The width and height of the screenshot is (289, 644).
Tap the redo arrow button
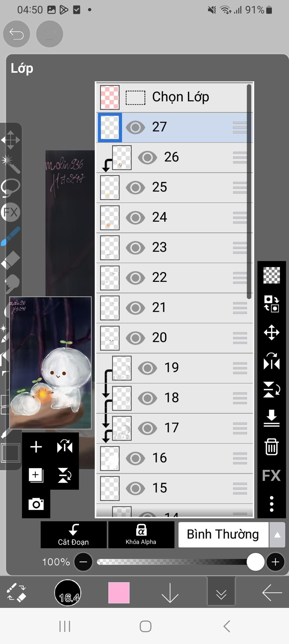pyautogui.click(x=50, y=34)
